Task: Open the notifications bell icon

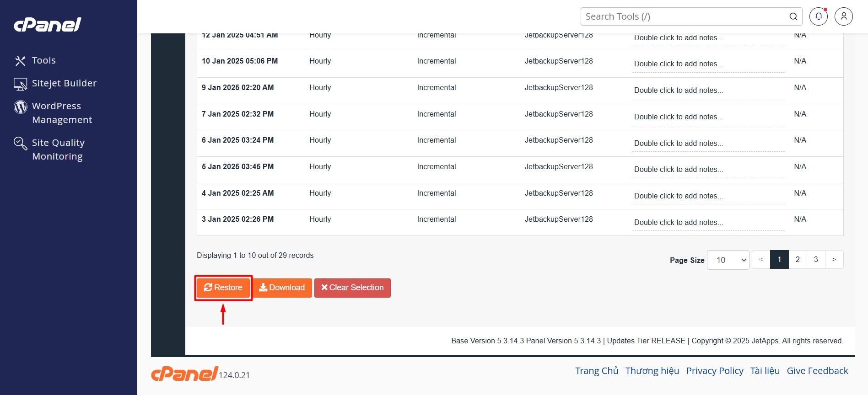Action: click(x=818, y=16)
